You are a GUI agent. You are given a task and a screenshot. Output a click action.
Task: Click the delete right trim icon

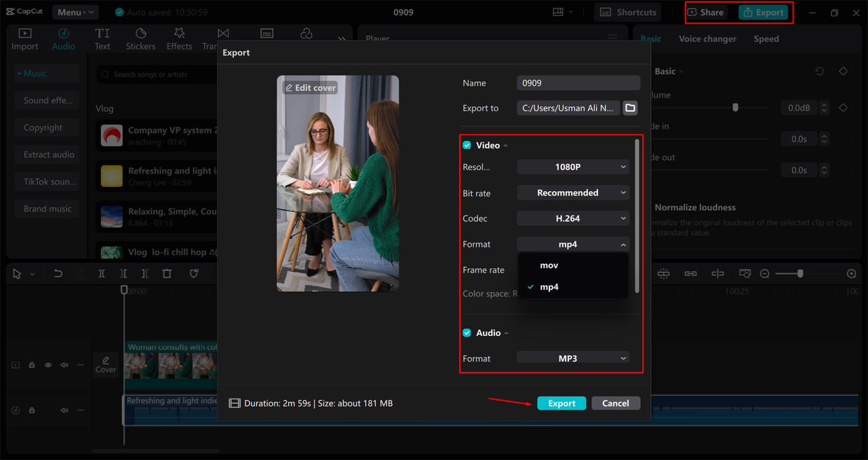pos(144,274)
